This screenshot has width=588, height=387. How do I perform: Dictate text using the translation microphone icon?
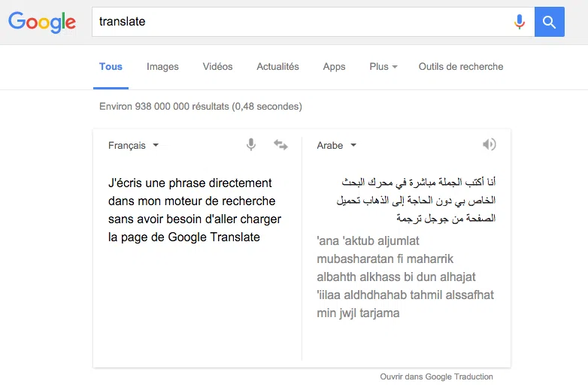click(251, 144)
